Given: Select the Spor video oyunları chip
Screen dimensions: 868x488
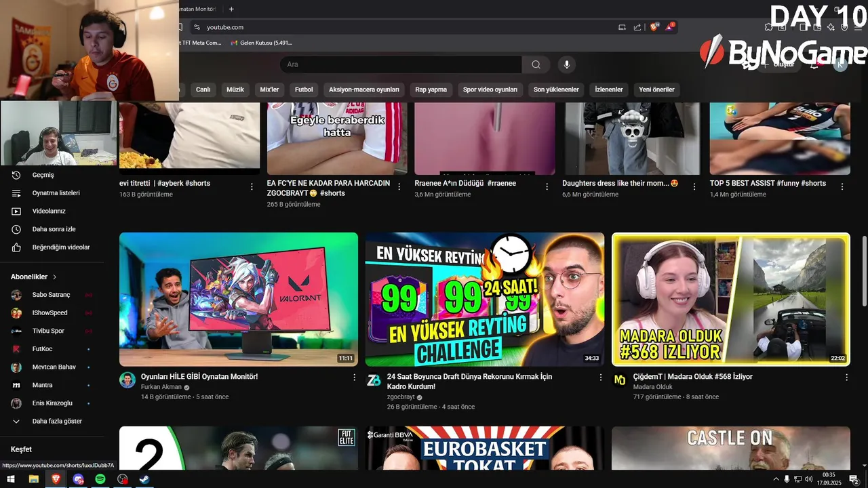Looking at the screenshot, I should click(x=490, y=89).
